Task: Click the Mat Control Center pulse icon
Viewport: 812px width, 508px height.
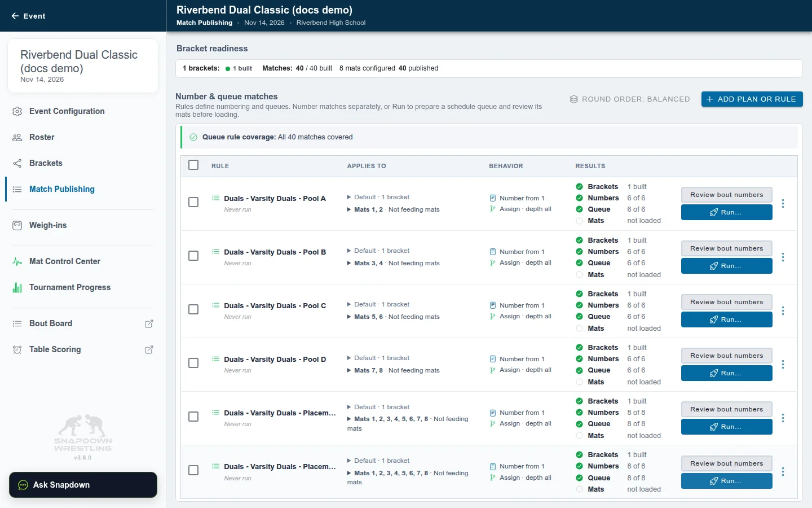Action: click(x=17, y=261)
